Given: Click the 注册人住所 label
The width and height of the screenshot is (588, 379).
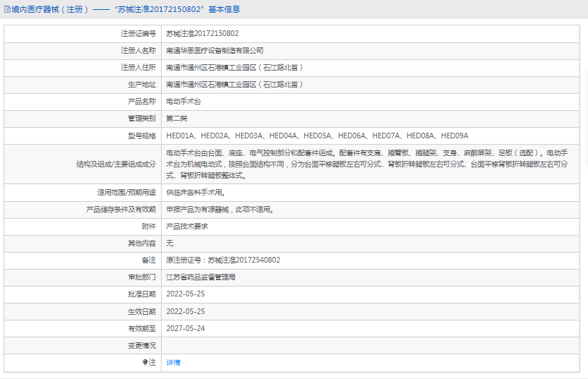Looking at the screenshot, I should point(138,68).
